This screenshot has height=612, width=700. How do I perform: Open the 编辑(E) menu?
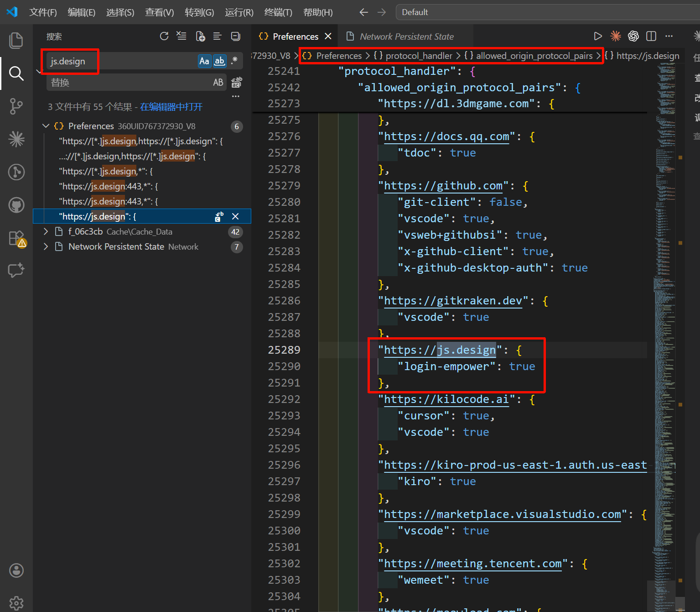(82, 12)
